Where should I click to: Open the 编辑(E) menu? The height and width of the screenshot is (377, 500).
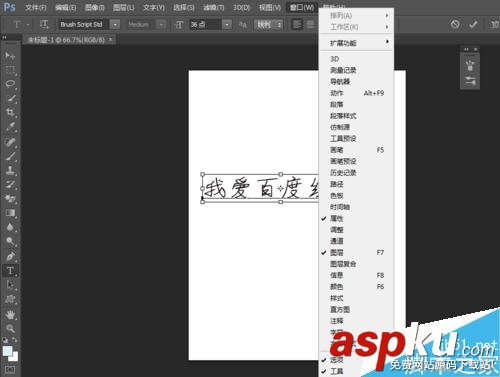65,7
